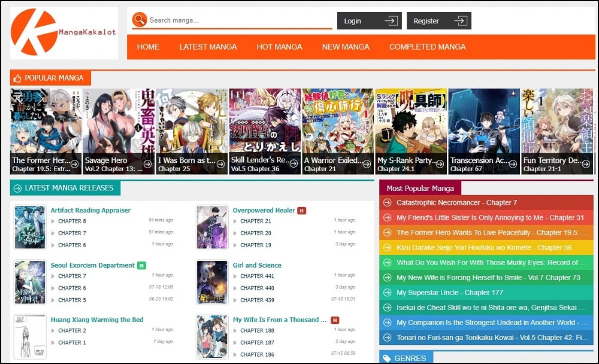This screenshot has width=599, height=364.
Task: Open the NEW MANGA menu
Action: click(x=346, y=47)
